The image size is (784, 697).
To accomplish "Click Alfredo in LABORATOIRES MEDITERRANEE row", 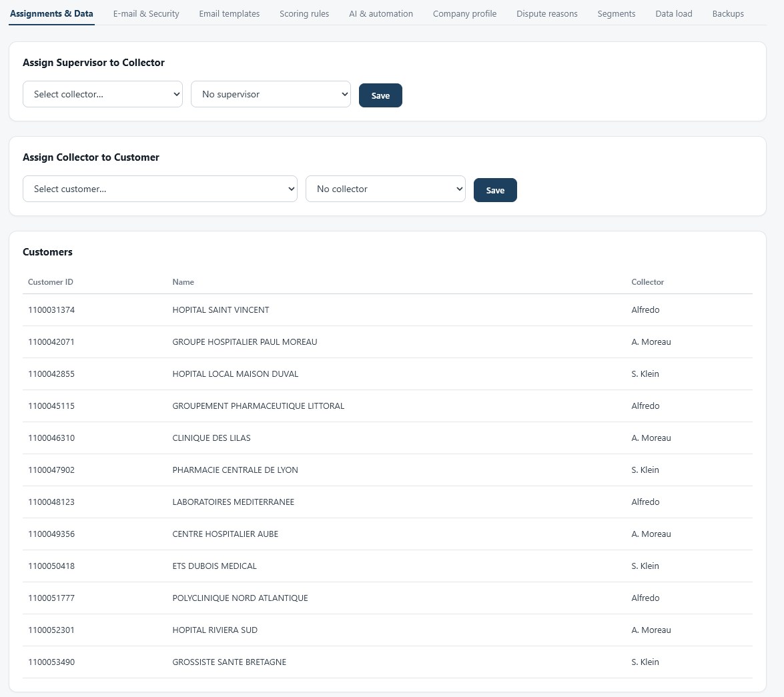I will 645,502.
